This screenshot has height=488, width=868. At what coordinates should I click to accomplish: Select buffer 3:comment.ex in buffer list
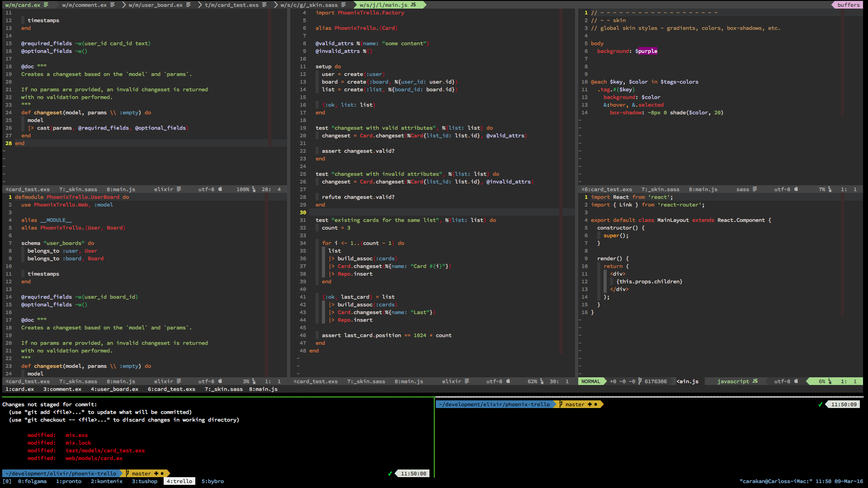[x=62, y=389]
